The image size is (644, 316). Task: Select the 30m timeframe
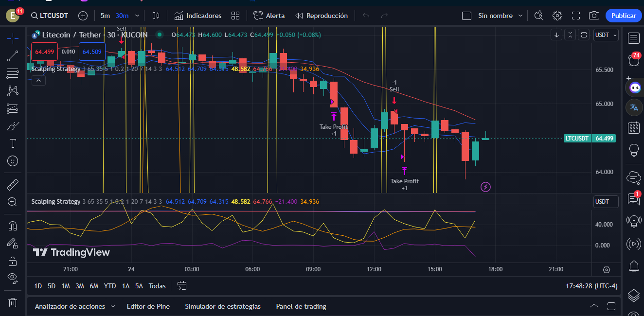point(122,16)
